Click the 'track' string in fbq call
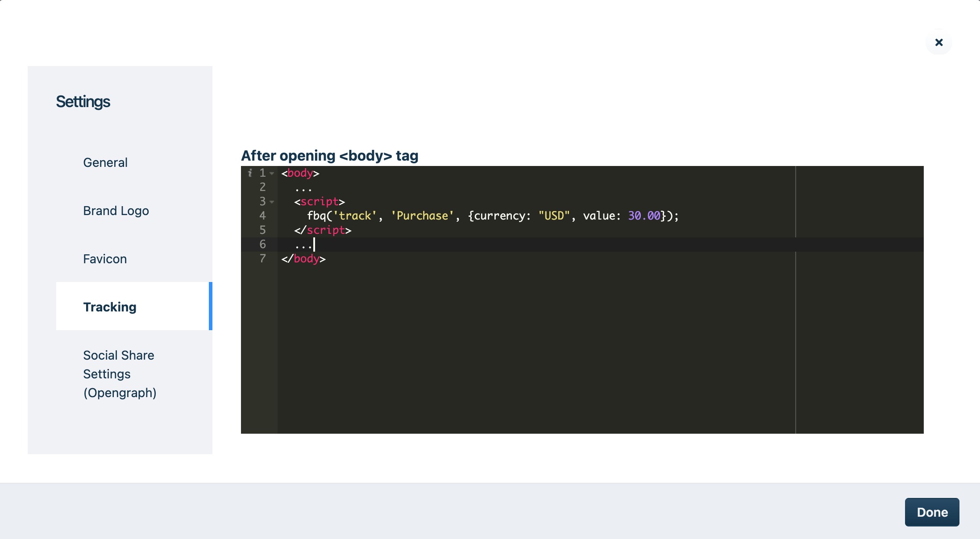This screenshot has width=980, height=539. coord(355,216)
